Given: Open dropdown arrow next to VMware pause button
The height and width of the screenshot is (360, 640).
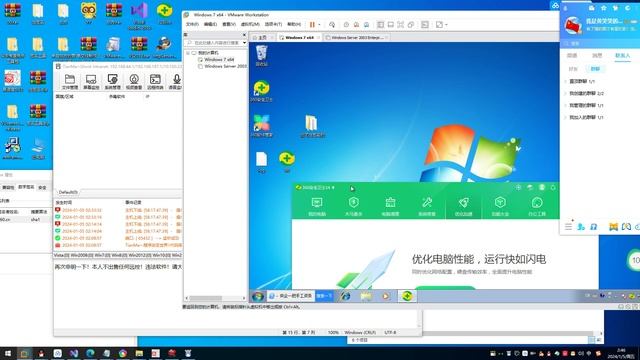Looking at the screenshot, I should (x=319, y=25).
